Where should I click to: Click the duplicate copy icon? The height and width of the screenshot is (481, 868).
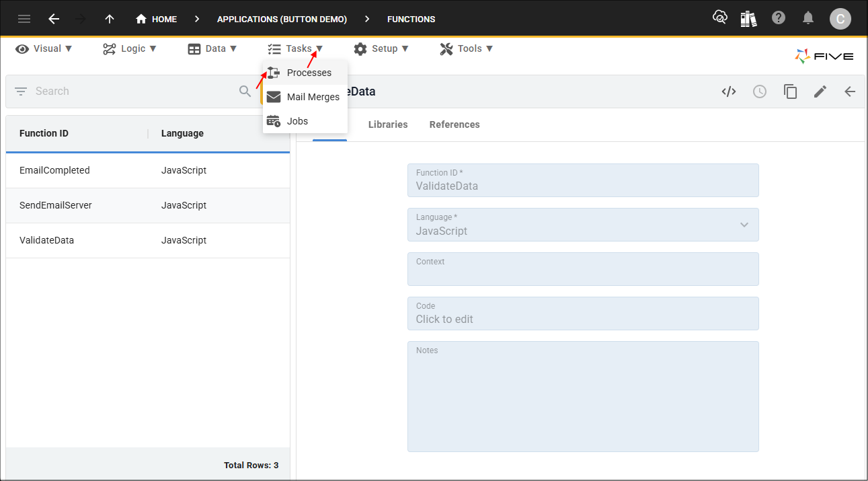pyautogui.click(x=790, y=91)
